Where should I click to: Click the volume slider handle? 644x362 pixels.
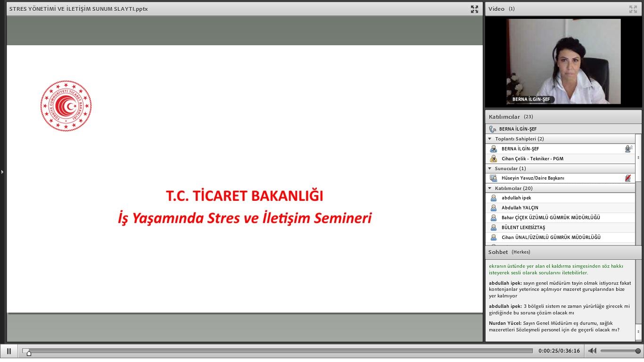638,351
